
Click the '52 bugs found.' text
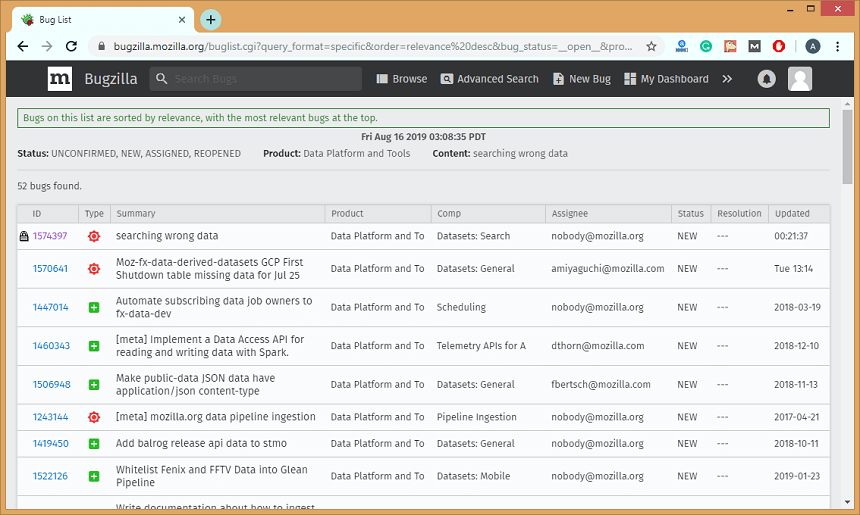(x=49, y=186)
